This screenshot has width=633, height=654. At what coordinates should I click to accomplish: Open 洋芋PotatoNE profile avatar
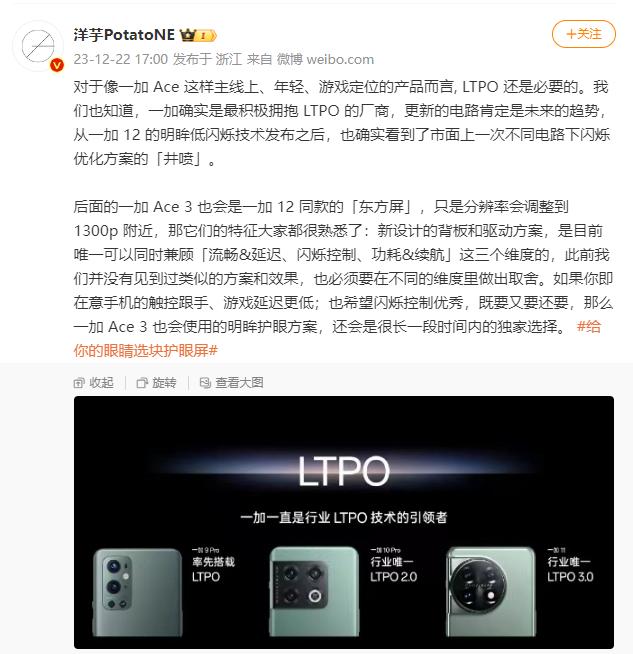(38, 47)
